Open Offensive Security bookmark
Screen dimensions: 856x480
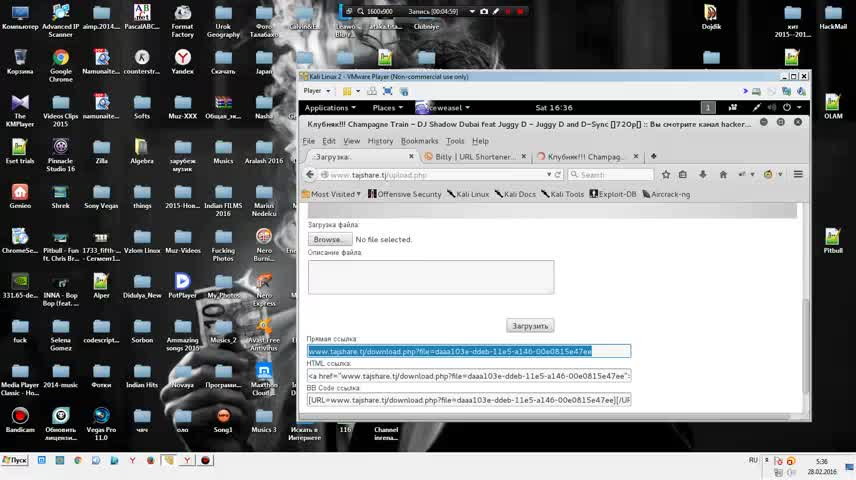405,194
